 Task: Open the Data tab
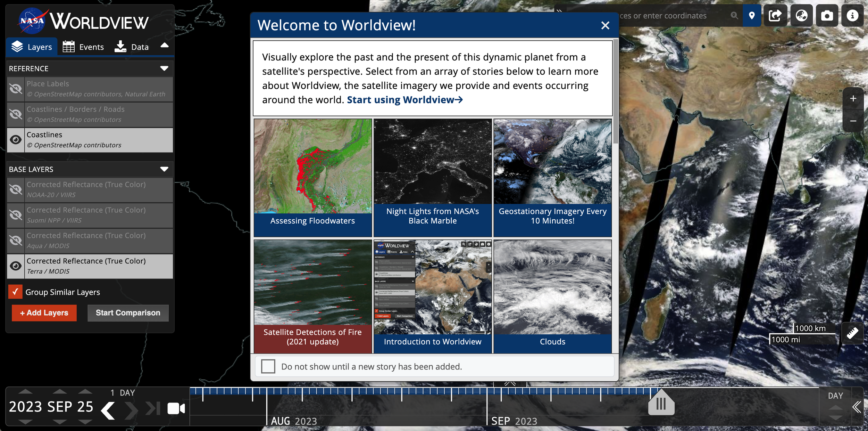[x=132, y=47]
